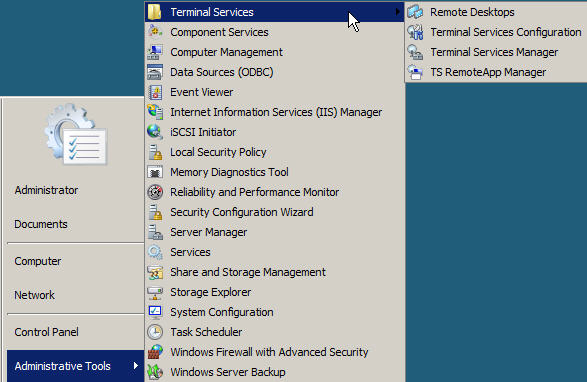Open Network in the Start menu
The height and width of the screenshot is (382, 587).
(x=34, y=295)
